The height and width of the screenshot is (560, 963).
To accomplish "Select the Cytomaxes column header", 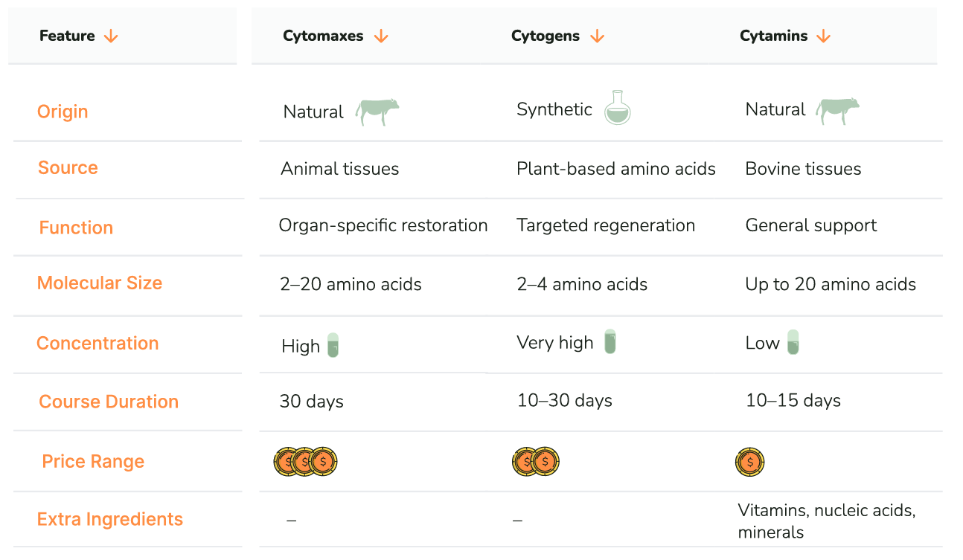I will [x=323, y=36].
